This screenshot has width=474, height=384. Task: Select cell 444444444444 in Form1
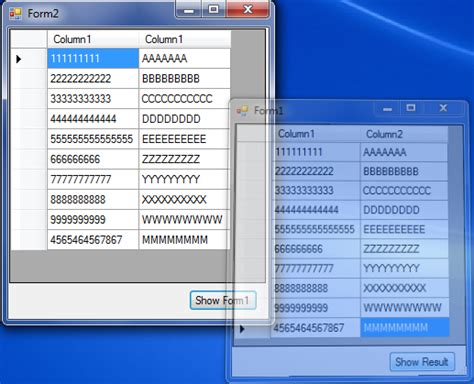point(317,210)
